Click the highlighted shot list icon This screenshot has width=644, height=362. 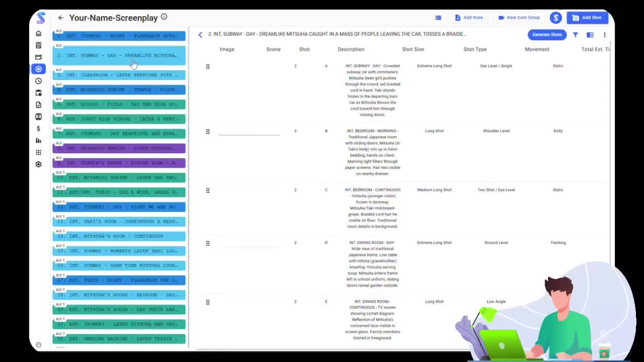(x=38, y=69)
